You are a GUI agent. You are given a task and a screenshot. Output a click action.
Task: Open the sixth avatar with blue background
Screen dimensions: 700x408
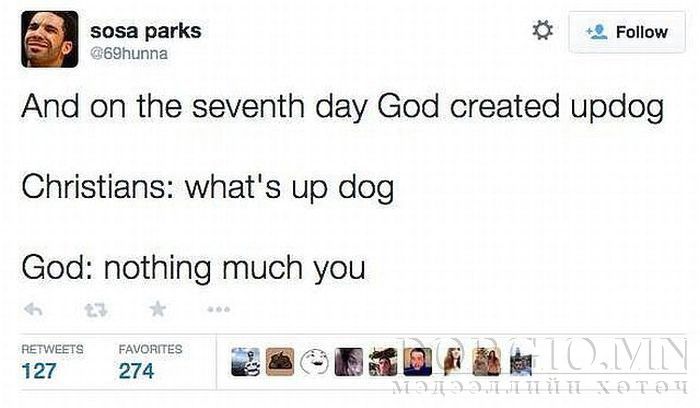coord(417,362)
